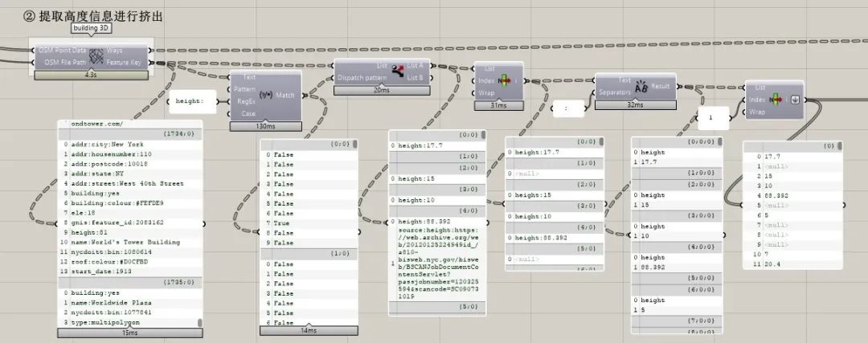Click Wrap input on the 31ms List Item
The image size is (868, 343).
(x=486, y=93)
